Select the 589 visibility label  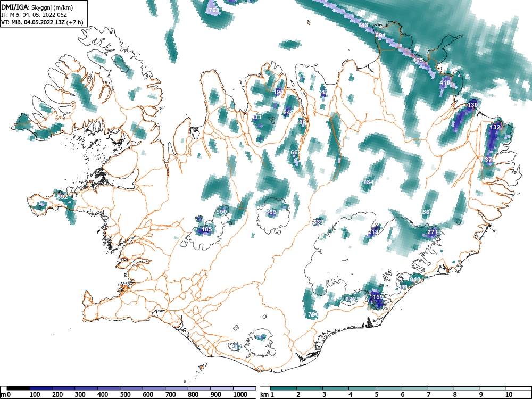coord(301,122)
